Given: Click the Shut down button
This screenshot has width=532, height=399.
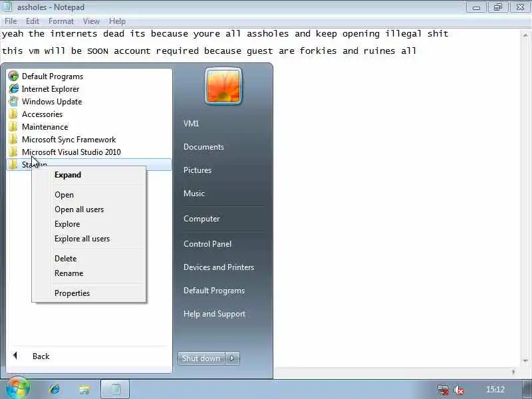Looking at the screenshot, I should 201,358.
